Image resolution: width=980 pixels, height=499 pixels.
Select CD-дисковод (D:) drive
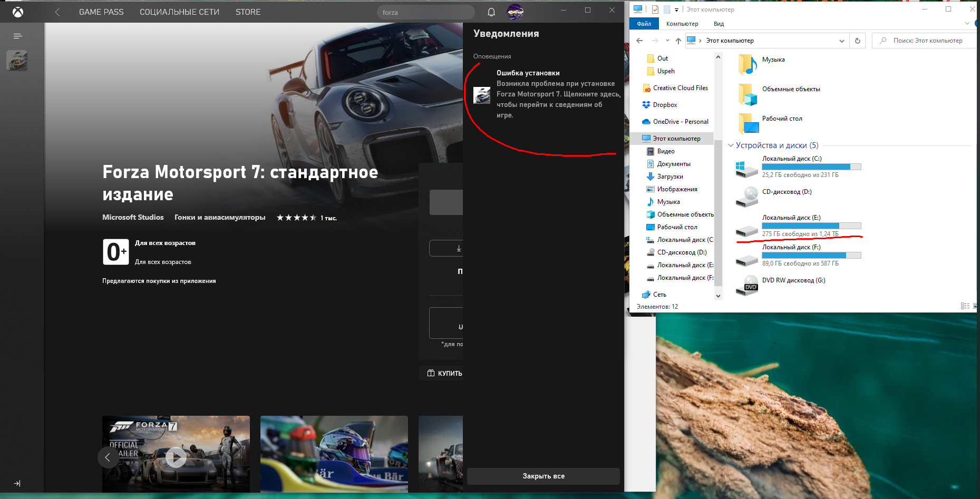(774, 197)
